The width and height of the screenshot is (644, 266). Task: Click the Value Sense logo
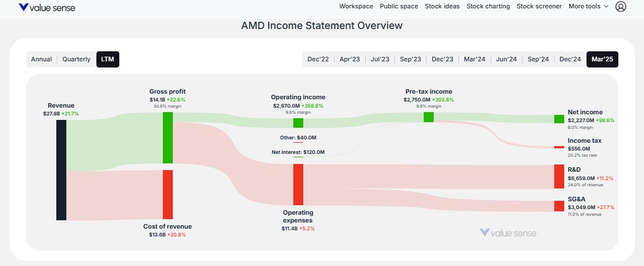tap(47, 7)
